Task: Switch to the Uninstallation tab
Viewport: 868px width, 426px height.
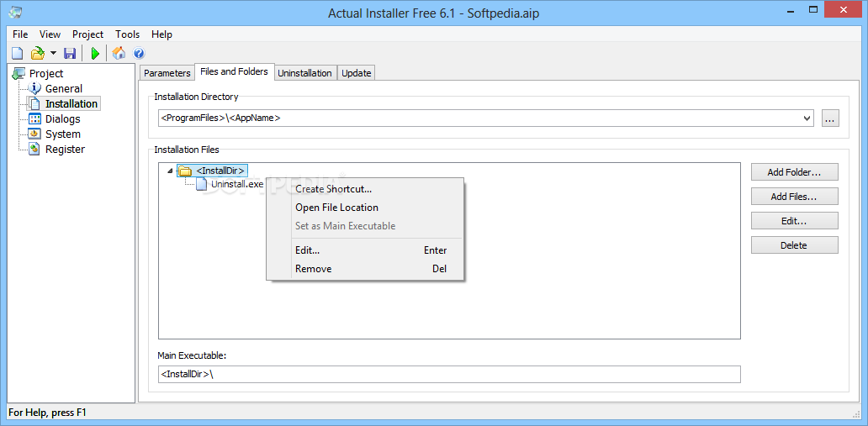Action: [x=305, y=73]
